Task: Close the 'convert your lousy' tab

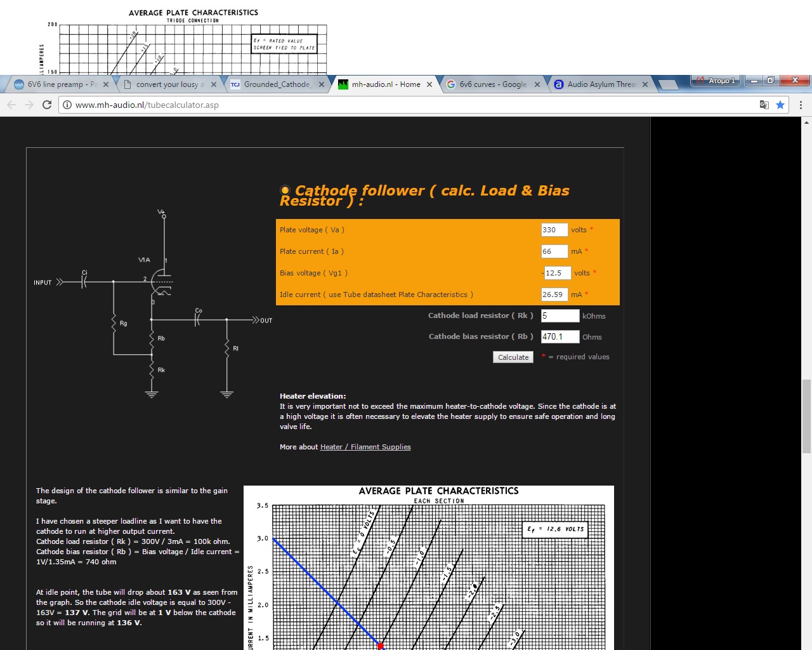Action: [214, 84]
